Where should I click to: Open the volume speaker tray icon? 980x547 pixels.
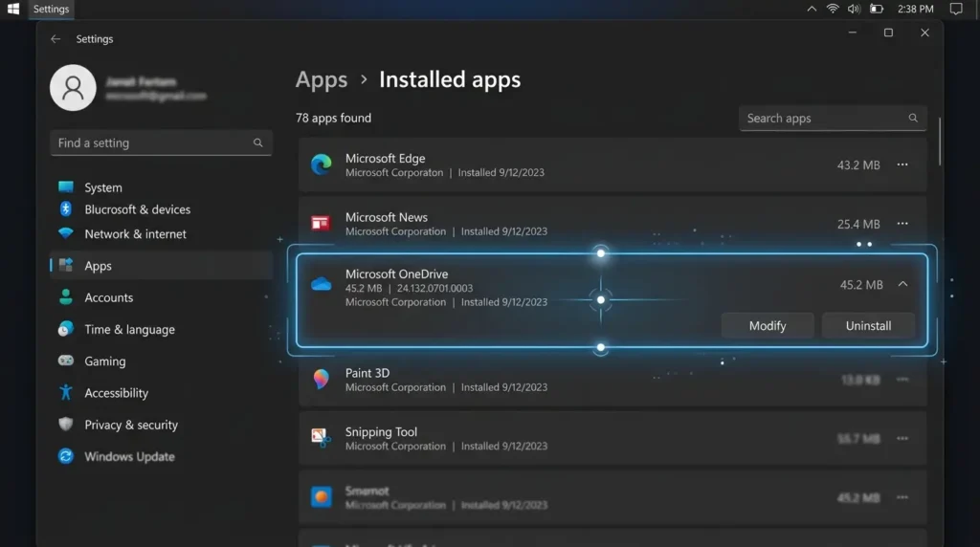point(854,9)
